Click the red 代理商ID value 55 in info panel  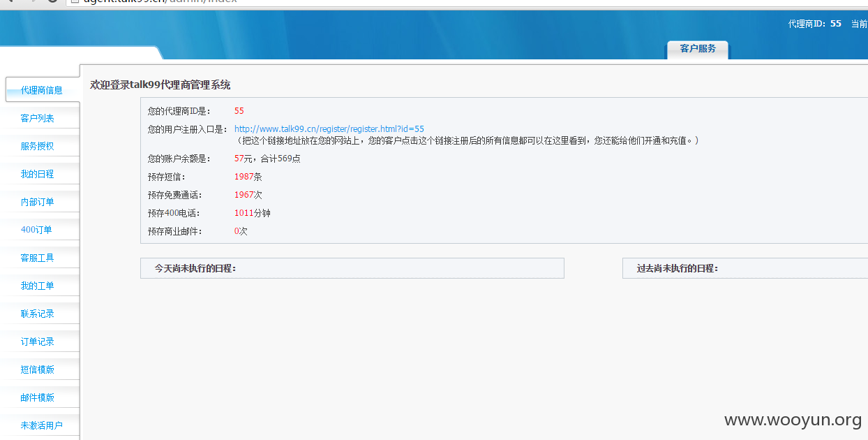[239, 111]
